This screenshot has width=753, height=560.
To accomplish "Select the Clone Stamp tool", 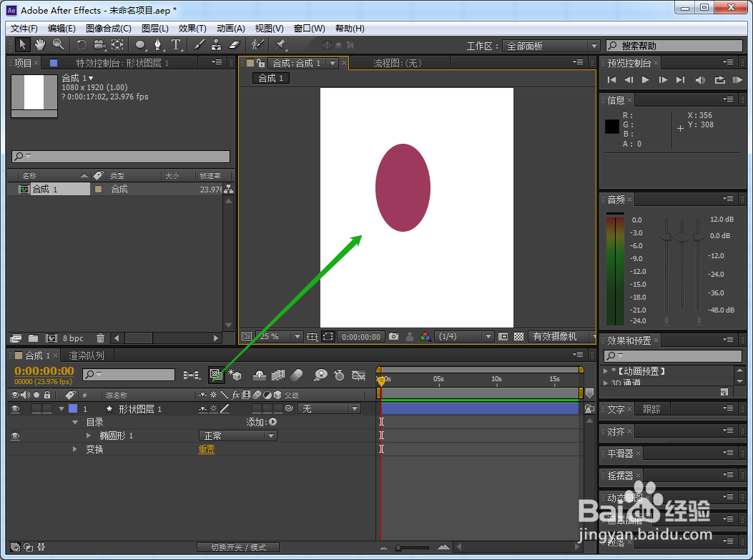I will click(217, 44).
